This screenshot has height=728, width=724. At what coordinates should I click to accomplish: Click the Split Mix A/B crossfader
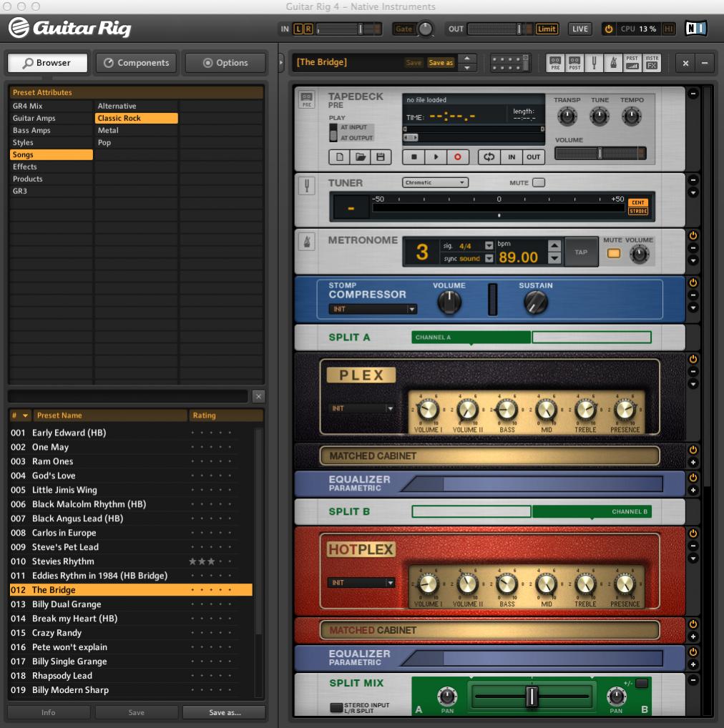532,696
